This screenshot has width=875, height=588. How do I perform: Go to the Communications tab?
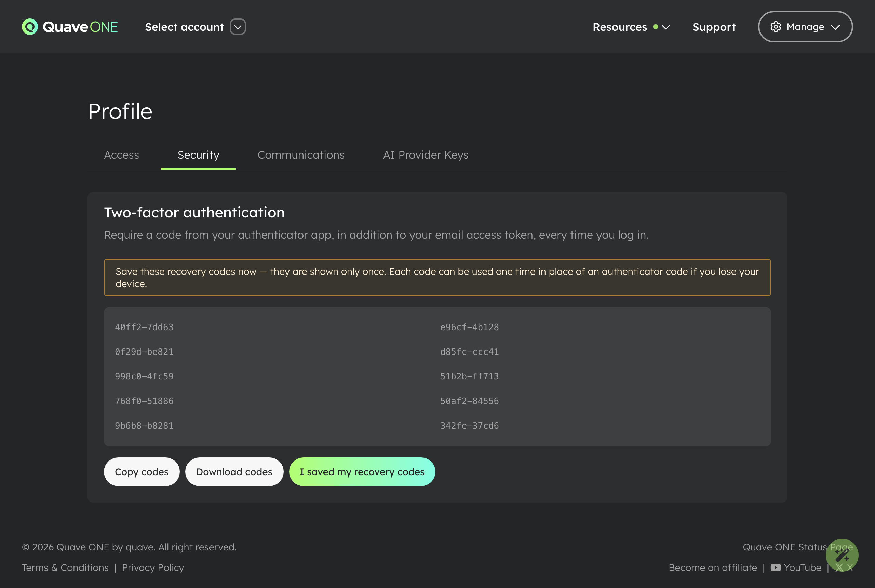tap(301, 155)
